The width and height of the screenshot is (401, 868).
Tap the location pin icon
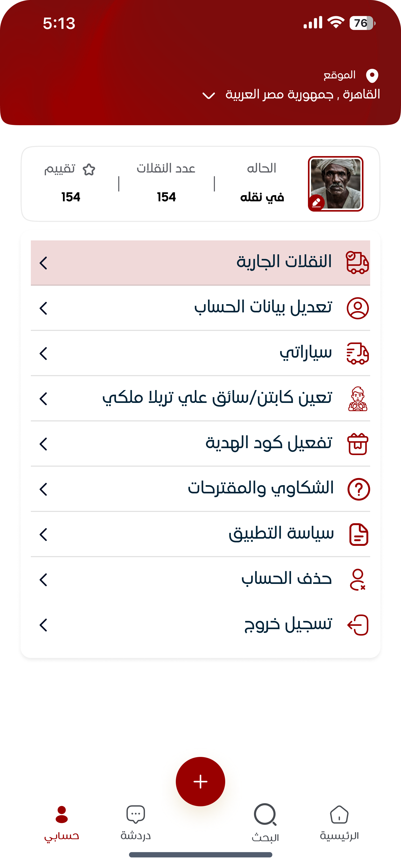[372, 76]
